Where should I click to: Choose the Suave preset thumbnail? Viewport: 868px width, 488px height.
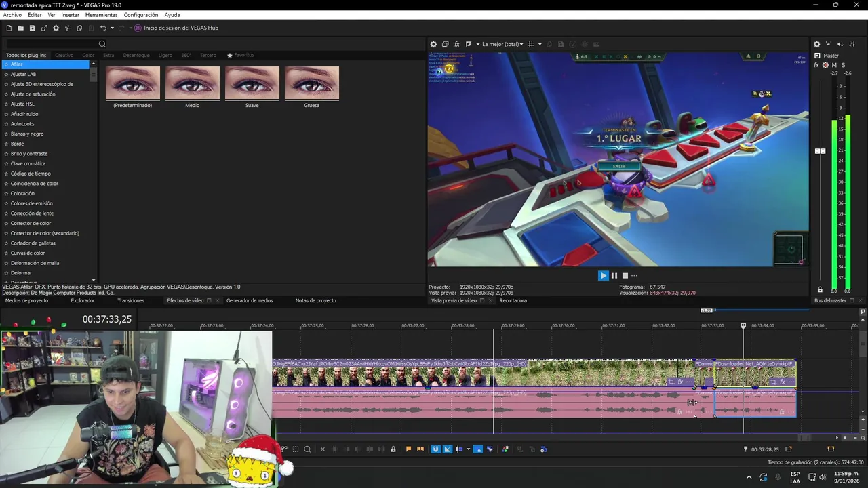(252, 83)
